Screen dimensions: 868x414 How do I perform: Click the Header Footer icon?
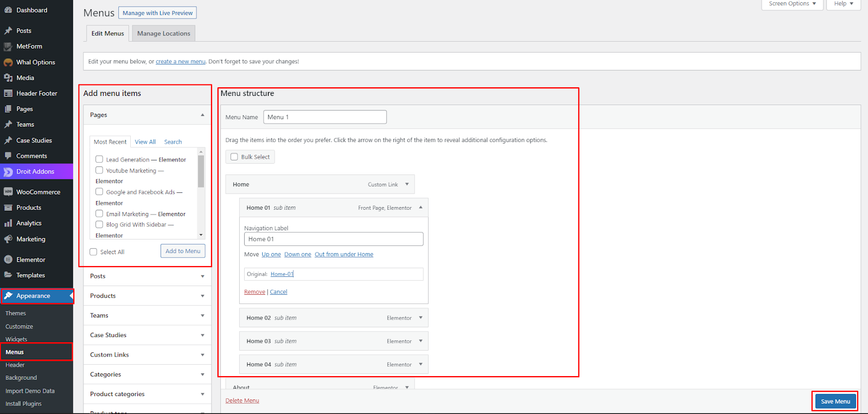coord(8,93)
